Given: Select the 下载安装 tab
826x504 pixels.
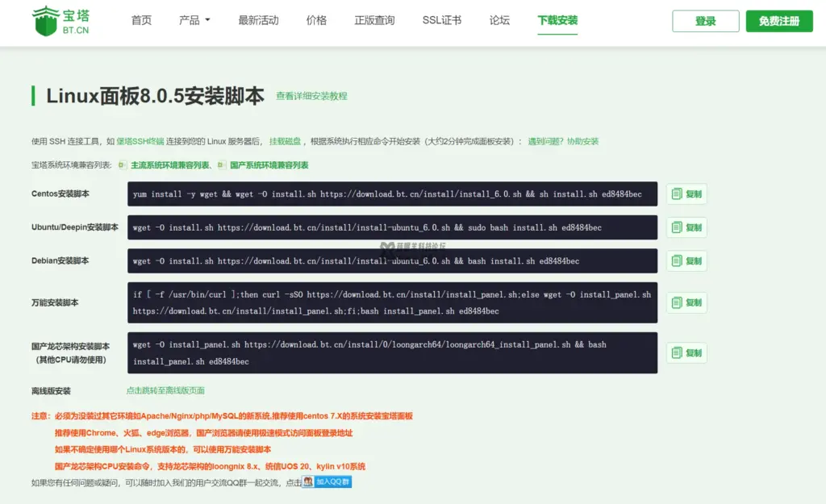Looking at the screenshot, I should coord(557,20).
